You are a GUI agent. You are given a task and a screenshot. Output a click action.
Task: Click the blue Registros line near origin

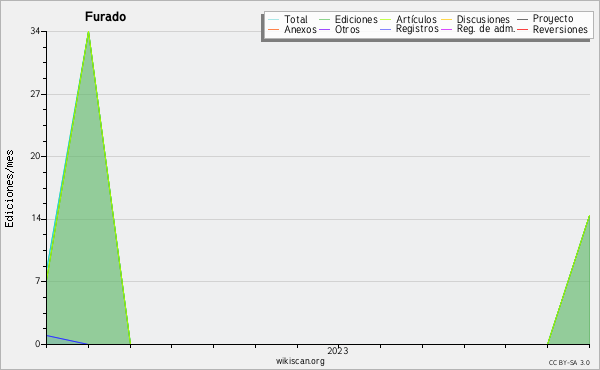click(x=67, y=340)
